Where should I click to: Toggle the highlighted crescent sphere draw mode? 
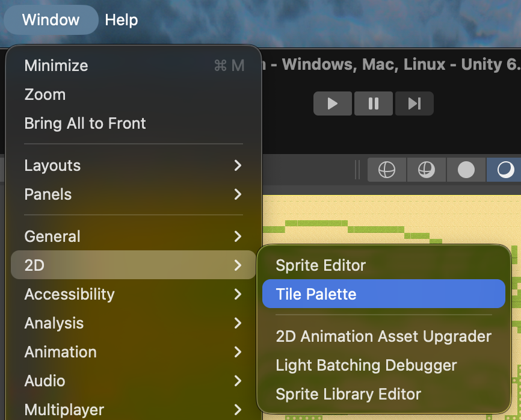pos(505,170)
